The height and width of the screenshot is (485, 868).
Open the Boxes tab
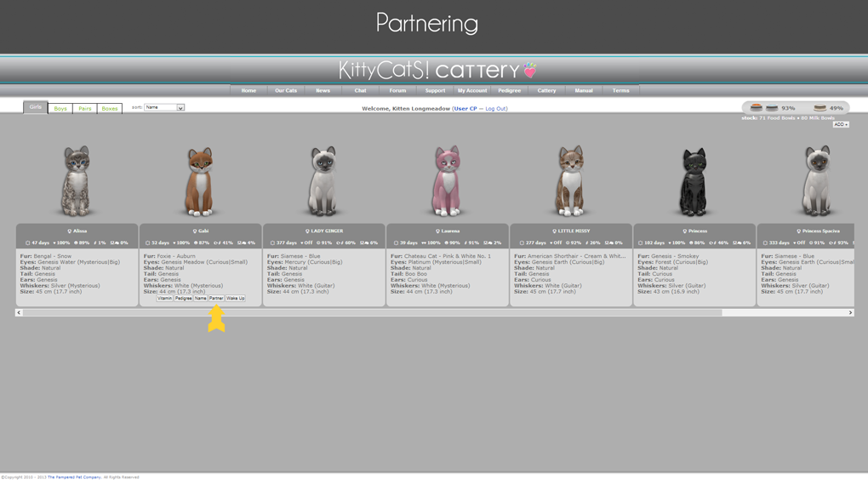point(110,109)
